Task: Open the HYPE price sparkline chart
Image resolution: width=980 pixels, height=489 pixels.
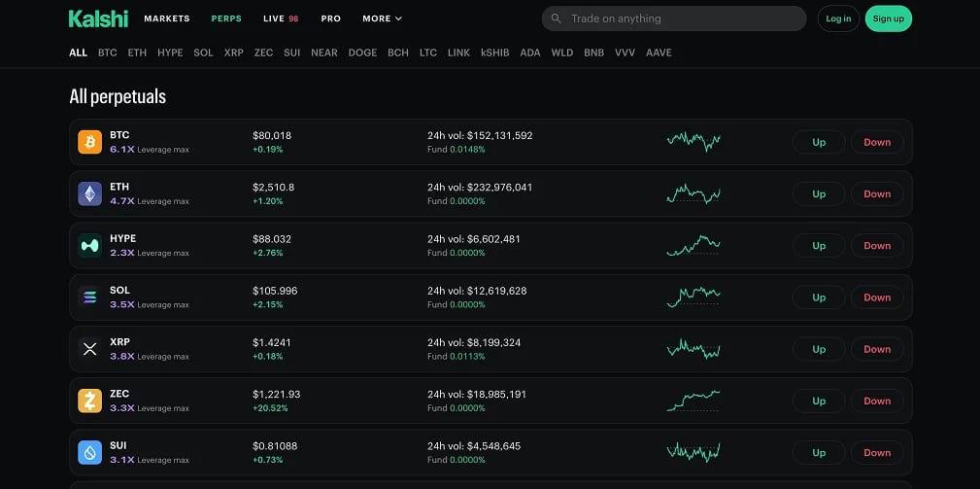Action: tap(693, 245)
